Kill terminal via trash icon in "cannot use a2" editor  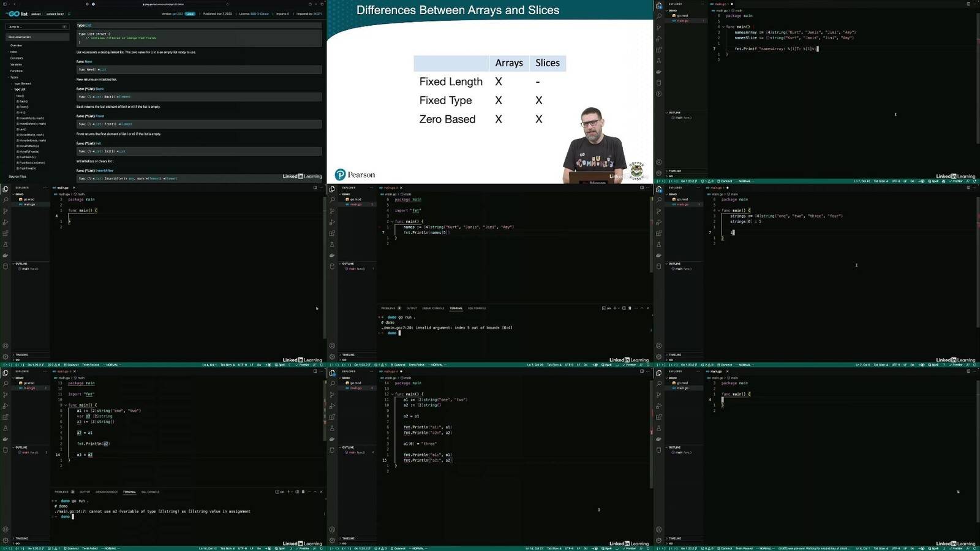pyautogui.click(x=303, y=492)
